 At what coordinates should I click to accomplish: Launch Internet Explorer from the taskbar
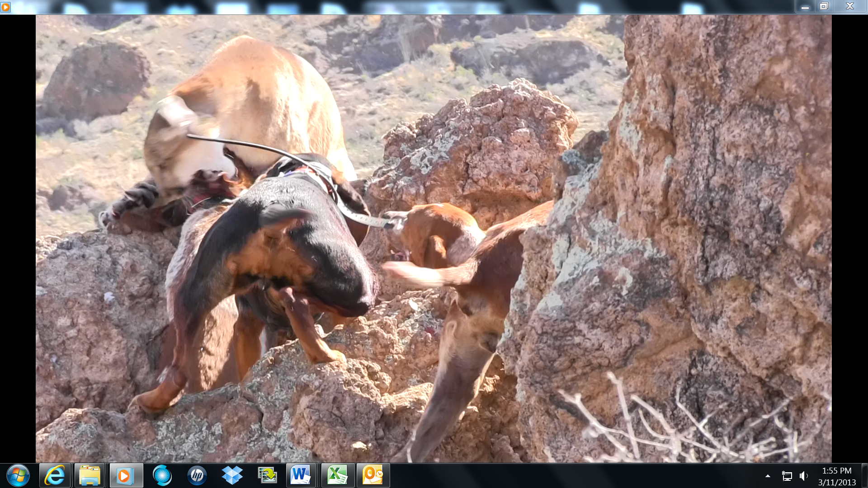tap(55, 475)
